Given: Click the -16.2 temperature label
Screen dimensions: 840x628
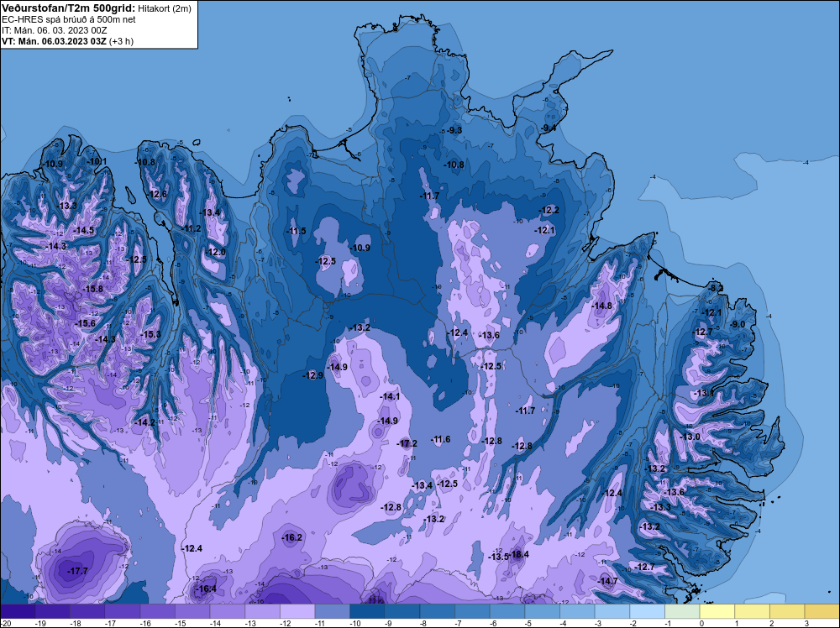Looking at the screenshot, I should tap(292, 537).
